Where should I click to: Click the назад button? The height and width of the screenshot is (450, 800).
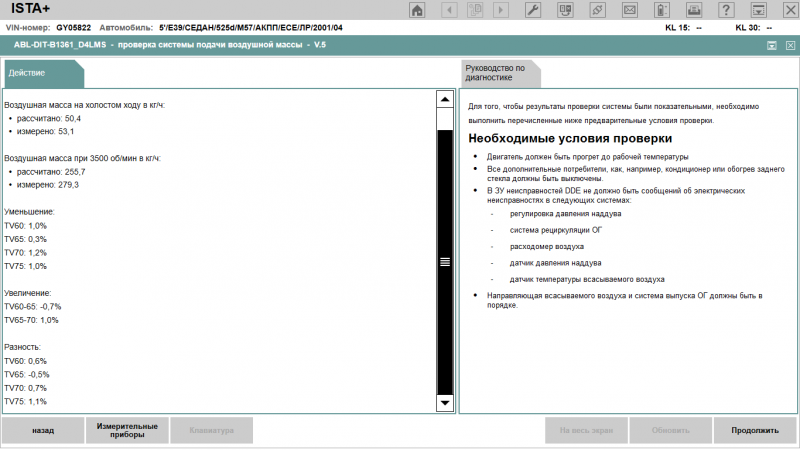tap(43, 431)
